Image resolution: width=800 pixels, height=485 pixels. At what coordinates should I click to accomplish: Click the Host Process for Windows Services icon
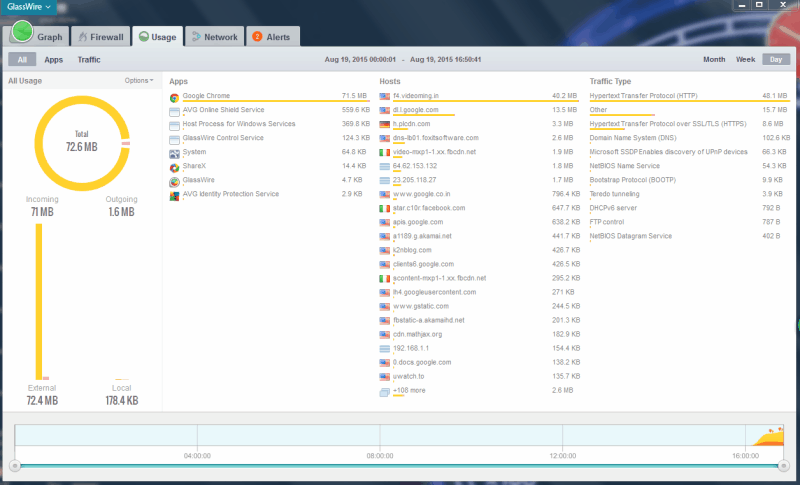click(174, 125)
